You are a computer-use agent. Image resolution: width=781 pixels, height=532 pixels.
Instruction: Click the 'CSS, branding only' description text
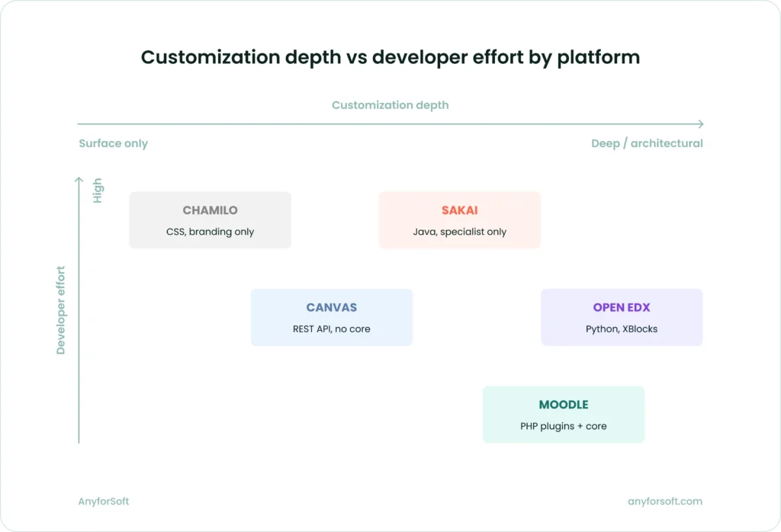click(x=210, y=232)
